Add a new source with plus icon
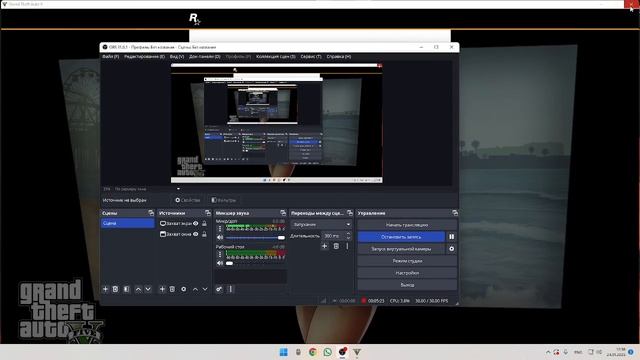Viewport: 640px width, 360px height. (x=162, y=289)
